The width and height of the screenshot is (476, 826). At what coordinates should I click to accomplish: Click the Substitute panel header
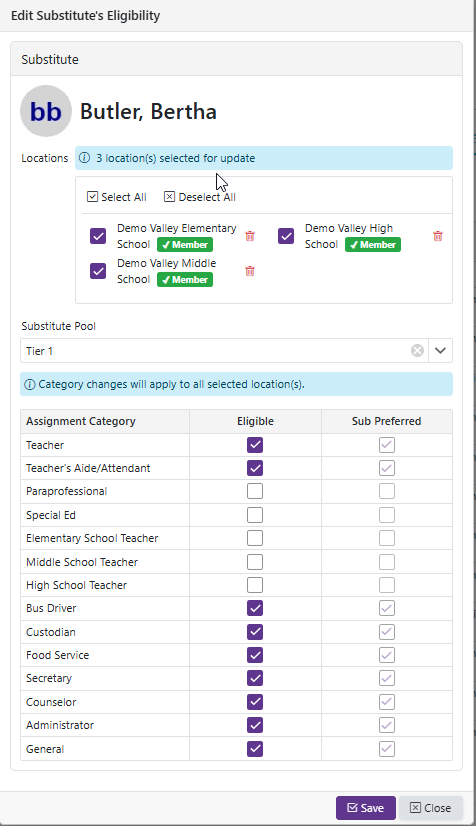point(236,59)
